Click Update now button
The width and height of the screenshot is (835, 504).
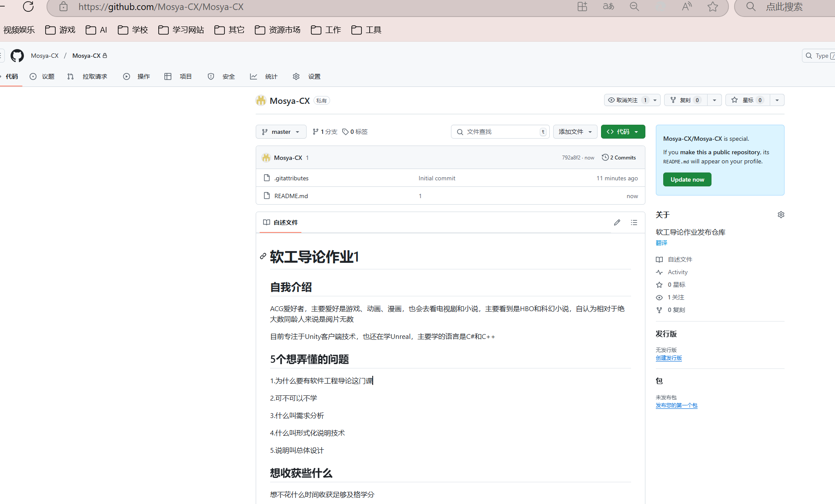687,179
